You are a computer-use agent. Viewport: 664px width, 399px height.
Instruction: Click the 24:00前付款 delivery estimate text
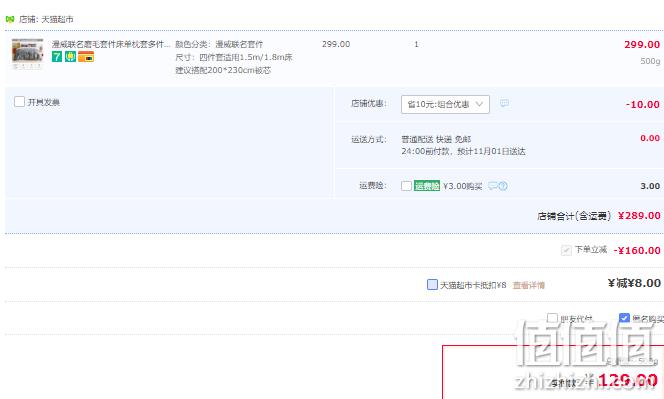click(463, 151)
